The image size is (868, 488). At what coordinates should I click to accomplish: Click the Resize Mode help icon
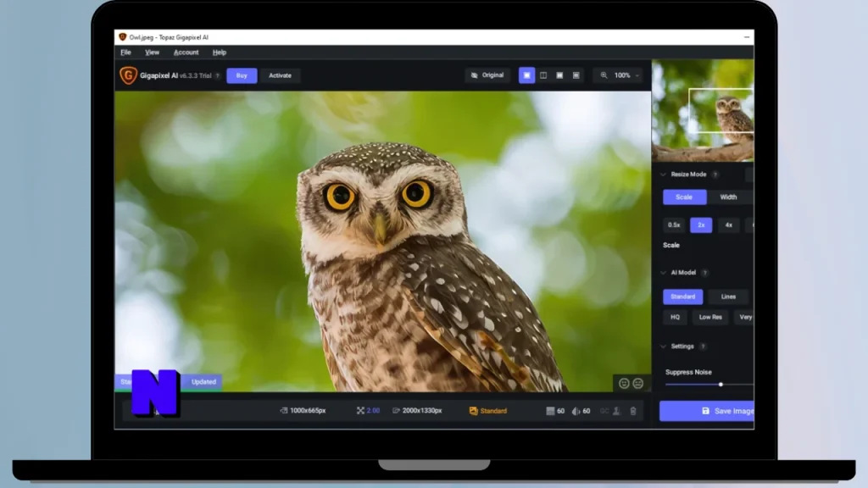click(715, 175)
